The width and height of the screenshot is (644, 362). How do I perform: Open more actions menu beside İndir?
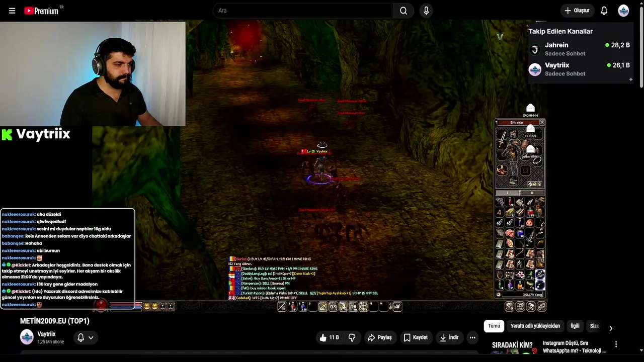(472, 338)
